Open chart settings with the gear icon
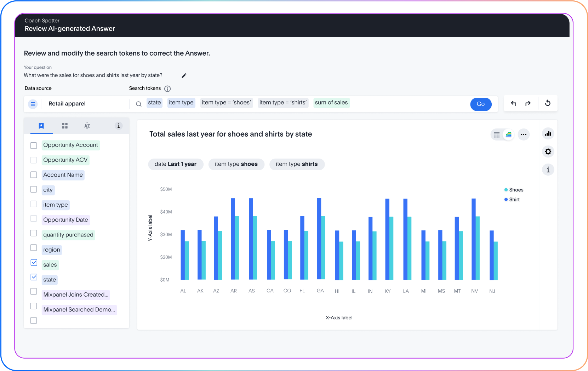The width and height of the screenshot is (588, 371). [x=548, y=152]
